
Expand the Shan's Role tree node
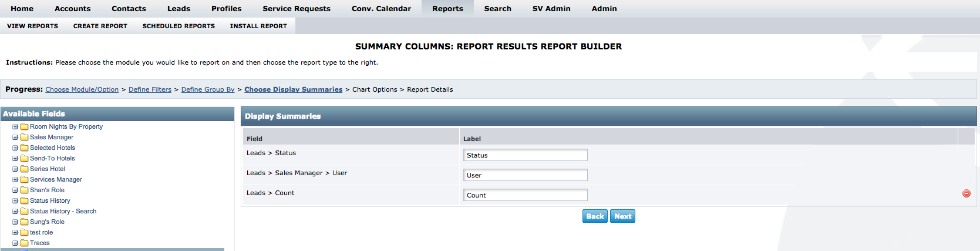pos(15,190)
